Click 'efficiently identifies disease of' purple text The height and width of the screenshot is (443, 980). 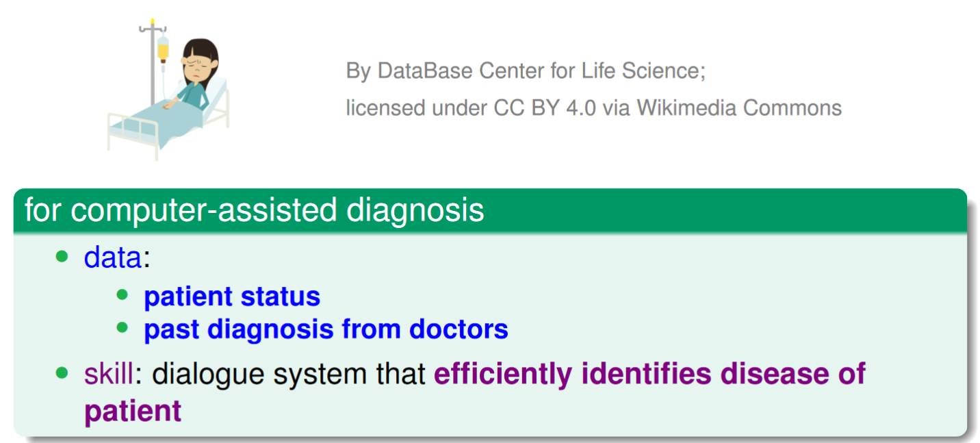649,375
